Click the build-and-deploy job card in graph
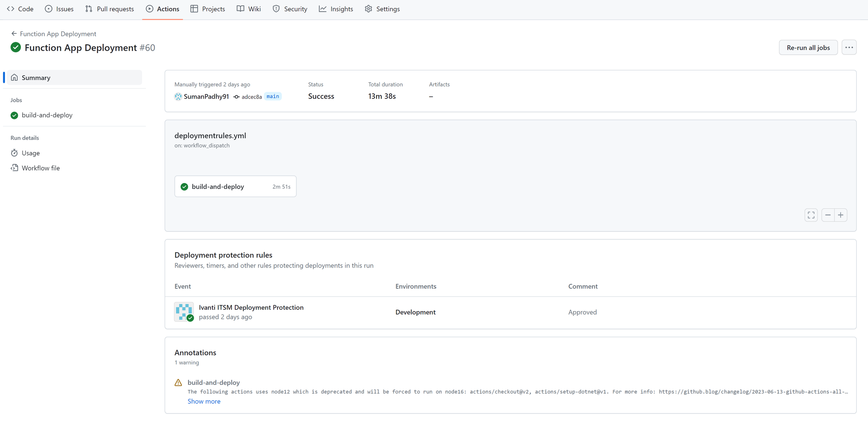This screenshot has width=868, height=428. (x=235, y=187)
